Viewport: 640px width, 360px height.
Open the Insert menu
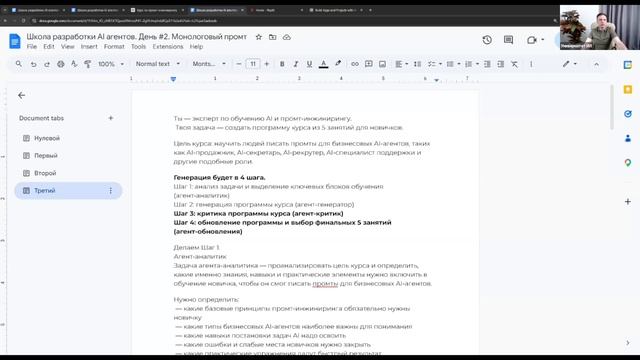(x=89, y=47)
